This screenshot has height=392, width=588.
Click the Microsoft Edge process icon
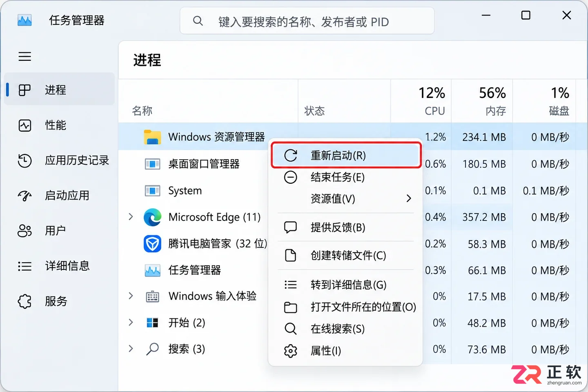click(152, 217)
